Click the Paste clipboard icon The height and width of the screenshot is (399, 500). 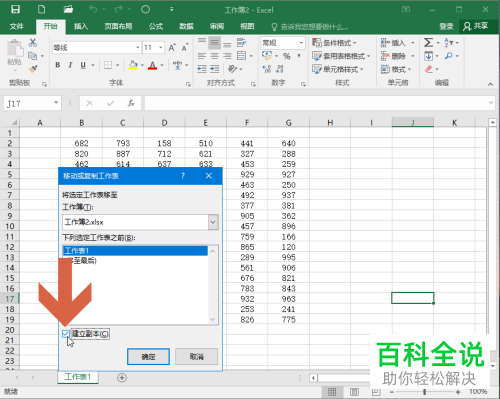[x=15, y=48]
